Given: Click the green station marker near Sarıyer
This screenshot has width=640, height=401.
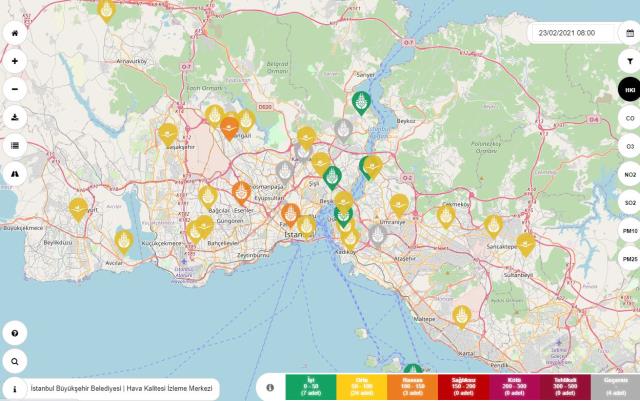Looking at the screenshot, I should [x=361, y=103].
